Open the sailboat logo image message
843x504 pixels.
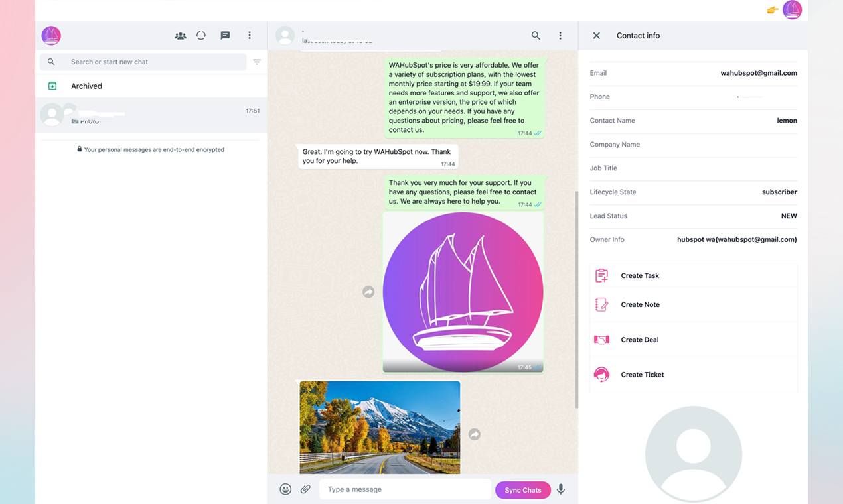point(463,292)
